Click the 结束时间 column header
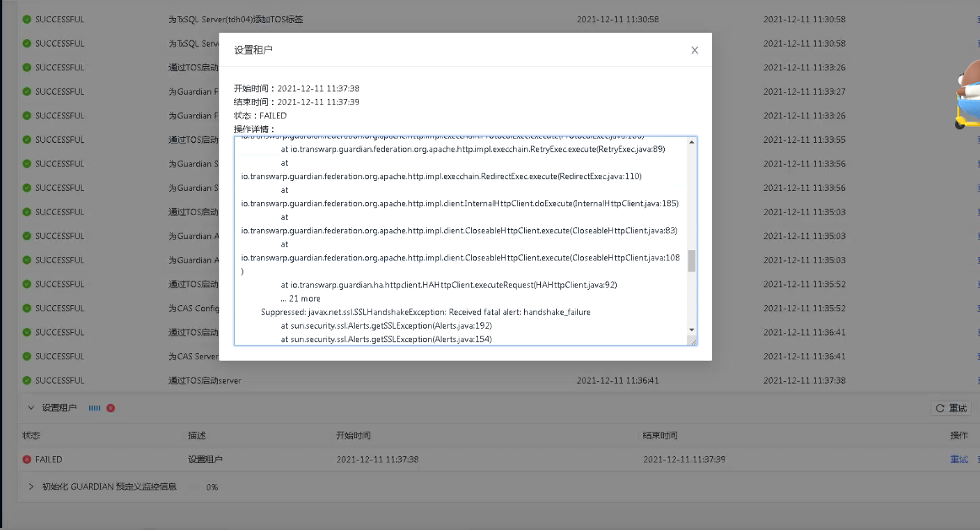Viewport: 980px width, 530px height. pyautogui.click(x=660, y=435)
